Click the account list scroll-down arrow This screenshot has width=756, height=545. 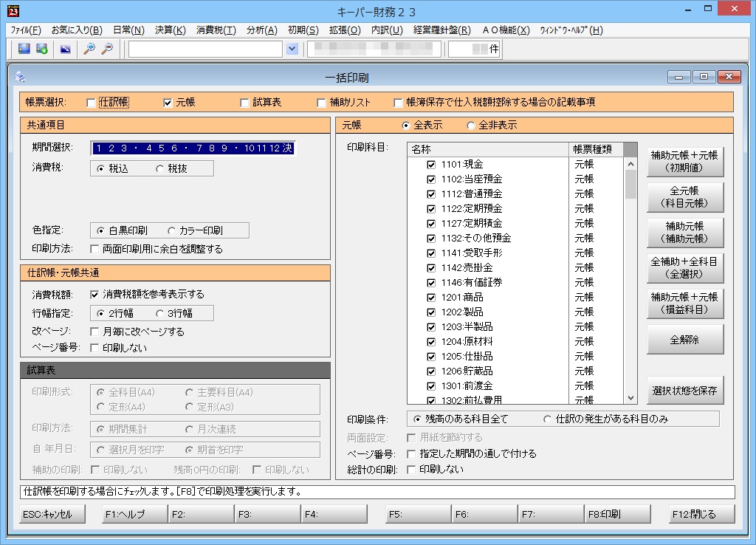tap(630, 398)
